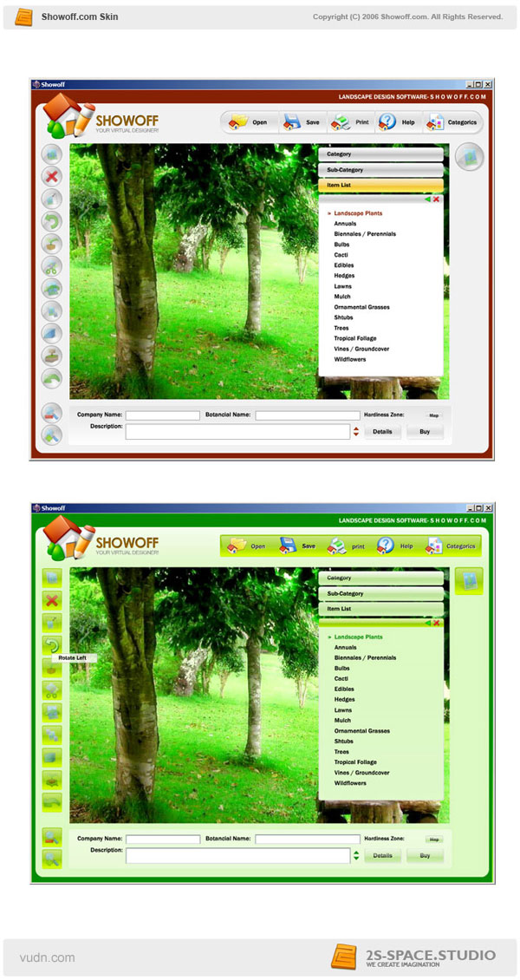Click small red X on item list panel, green skin

tap(436, 624)
